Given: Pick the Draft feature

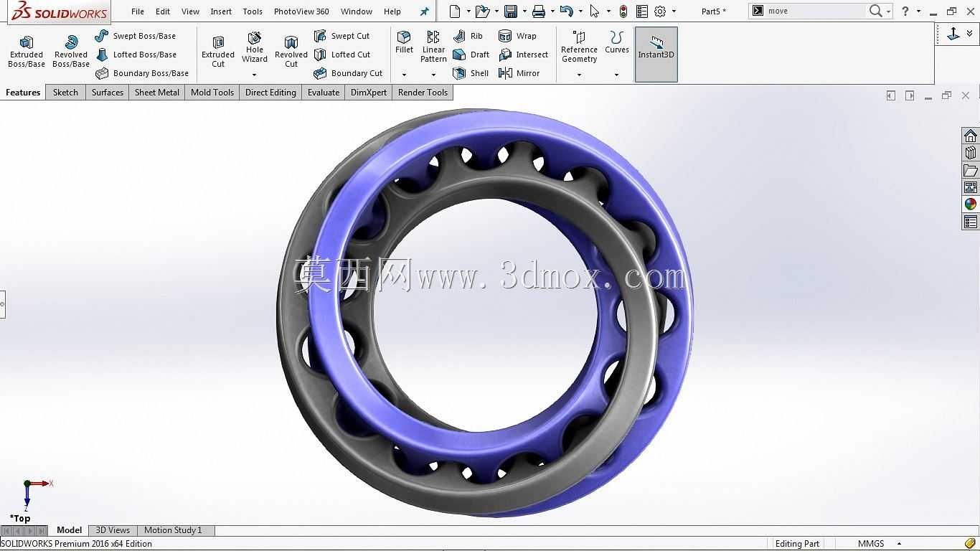Looking at the screenshot, I should click(471, 55).
